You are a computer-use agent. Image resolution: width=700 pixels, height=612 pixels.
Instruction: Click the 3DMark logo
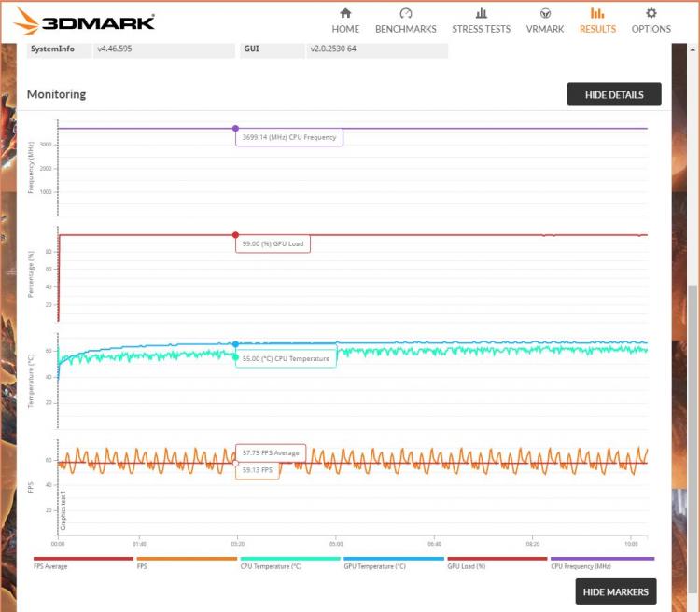[x=85, y=21]
